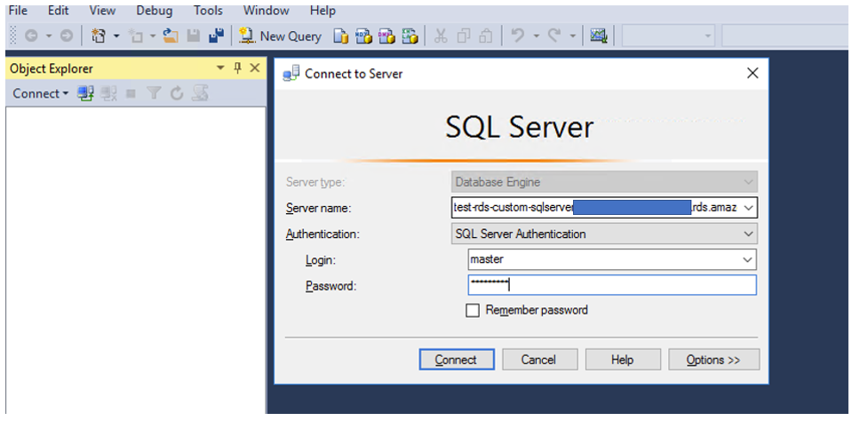Screen dimensions: 868x421
Task: Click the Redo arrow icon
Action: pyautogui.click(x=554, y=36)
